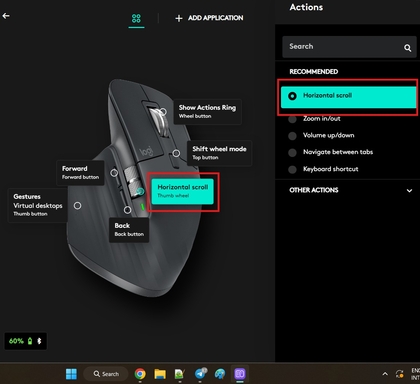Open Google Chrome from the taskbar

click(140, 374)
